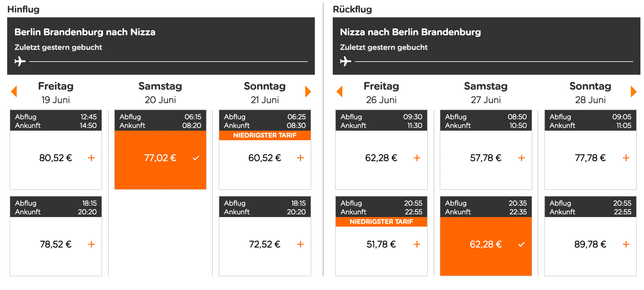Add the 77,78 € Sunday morning return flight
644x290 pixels.
(625, 158)
